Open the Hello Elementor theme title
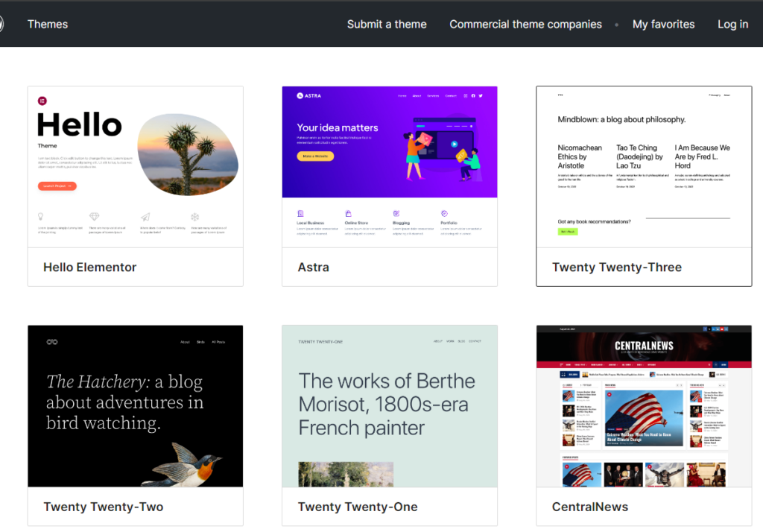Screen dimensions: 763x532 click(90, 267)
